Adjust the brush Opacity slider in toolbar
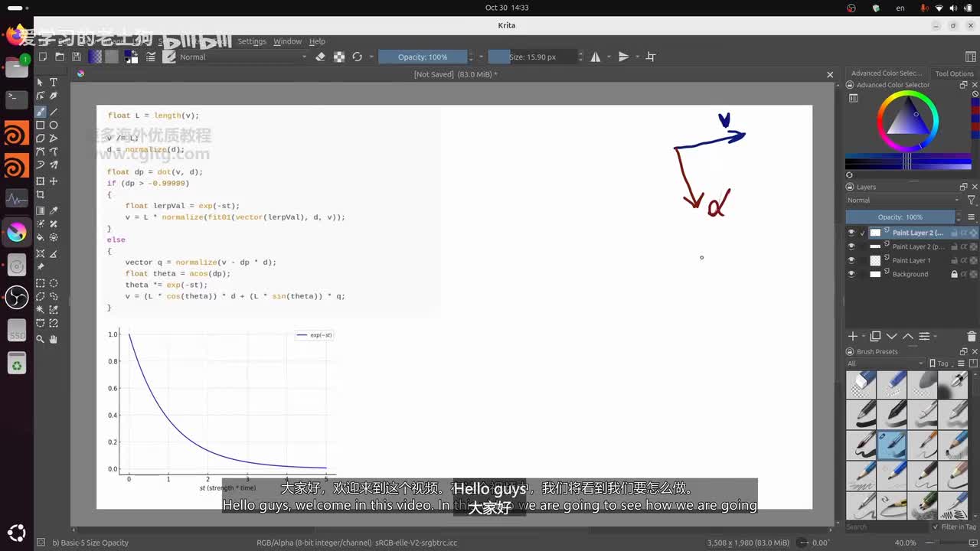Image resolution: width=980 pixels, height=551 pixels. 423,57
